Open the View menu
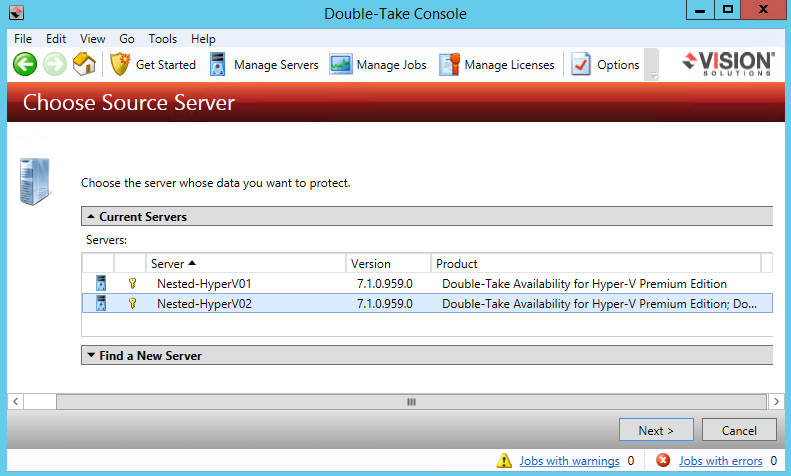Viewport: 791px width, 476px height. [x=92, y=39]
